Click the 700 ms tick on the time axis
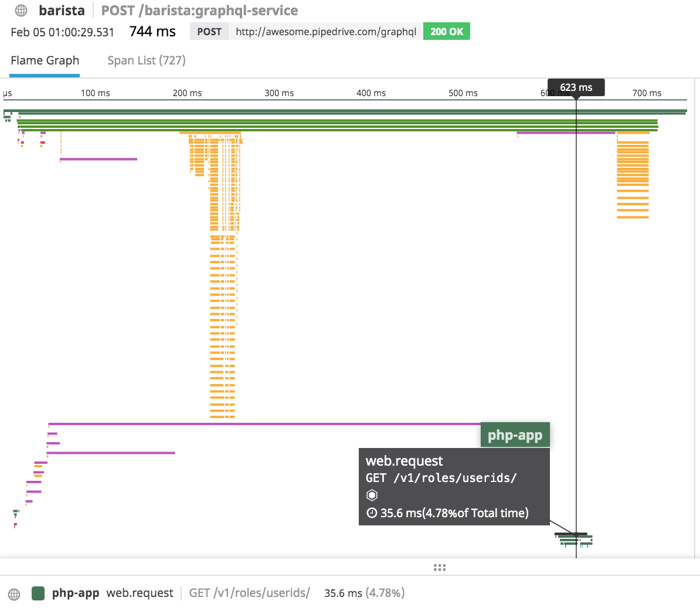Image resolution: width=700 pixels, height=611 pixels. tap(647, 93)
